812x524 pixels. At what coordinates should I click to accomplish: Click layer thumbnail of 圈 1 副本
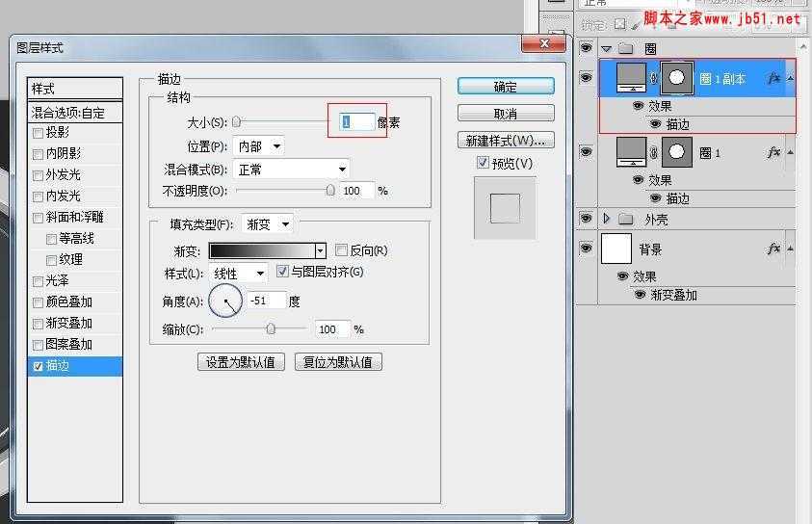click(x=631, y=78)
